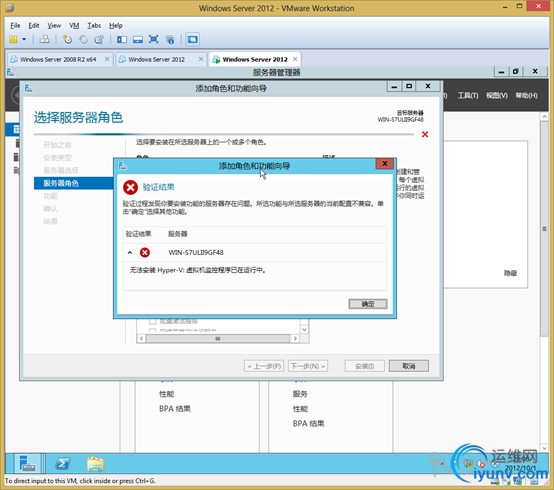
Task: Close the Windows Server 2008 R2 x64 tab
Action: click(x=107, y=59)
